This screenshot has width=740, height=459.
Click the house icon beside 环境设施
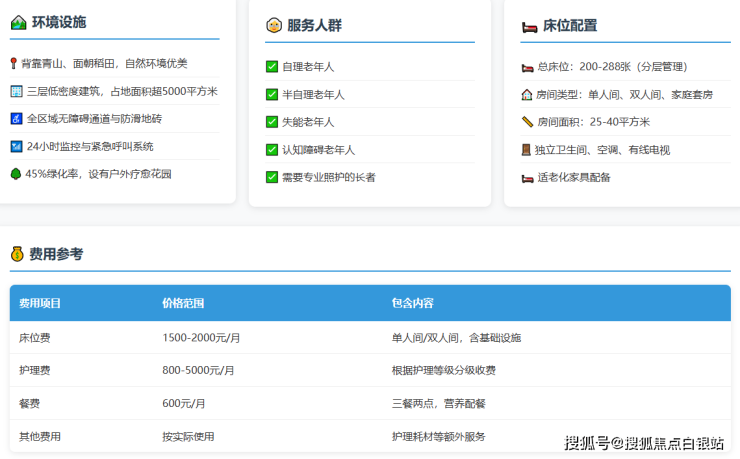coord(18,22)
